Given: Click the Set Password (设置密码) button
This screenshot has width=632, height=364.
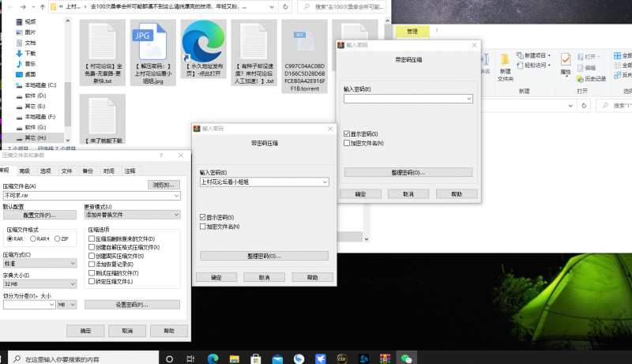Looking at the screenshot, I should tap(132, 305).
